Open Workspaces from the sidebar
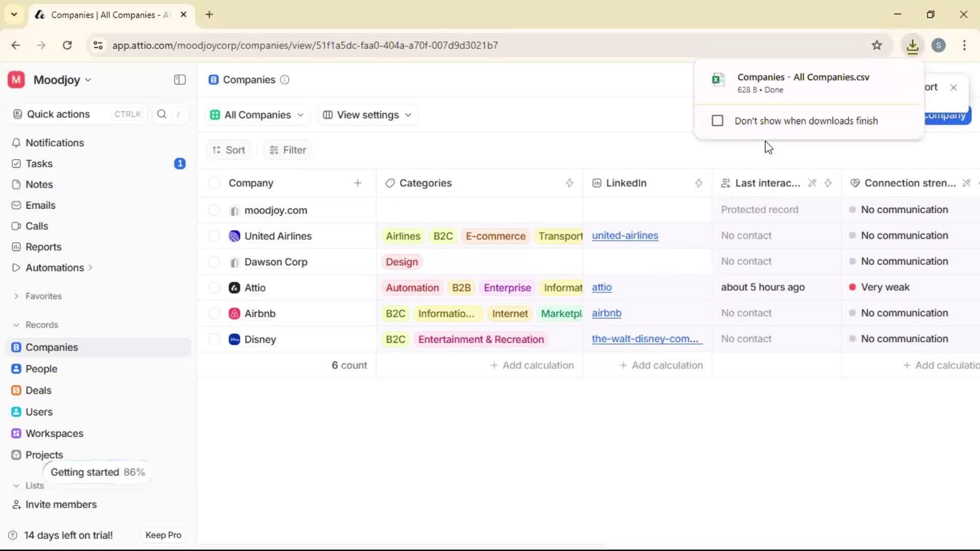The width and height of the screenshot is (980, 551). point(55,434)
